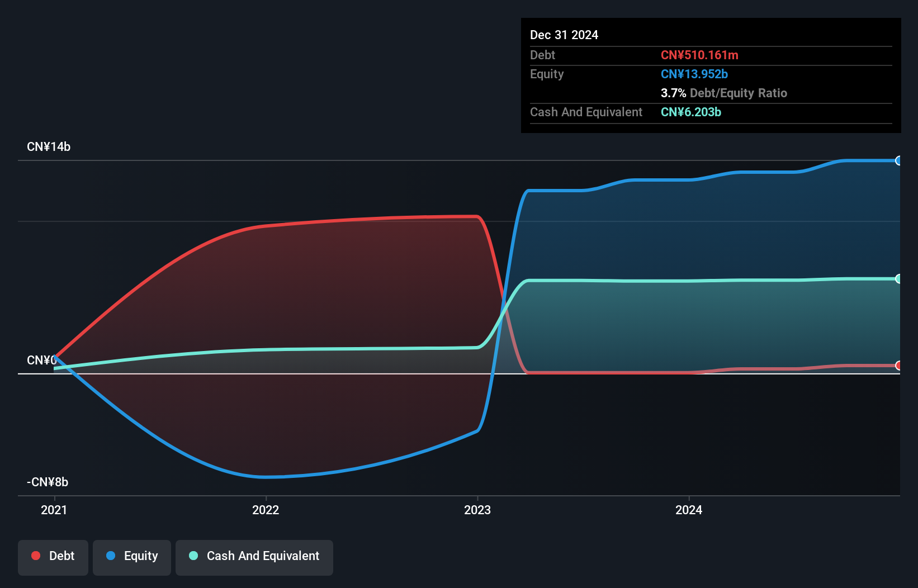Toggle the Debt series legend button
918x588 pixels.
click(53, 557)
